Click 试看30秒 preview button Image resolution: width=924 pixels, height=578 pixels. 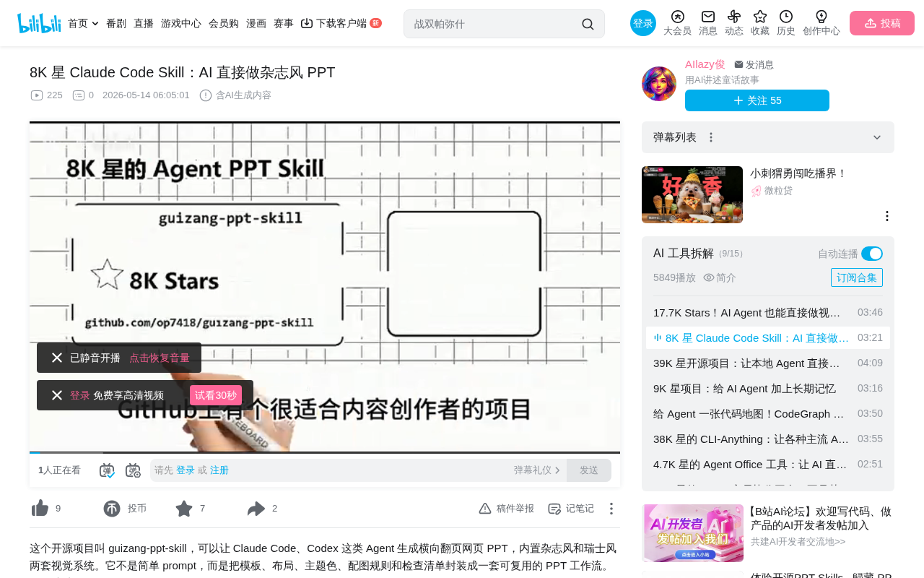tap(216, 395)
